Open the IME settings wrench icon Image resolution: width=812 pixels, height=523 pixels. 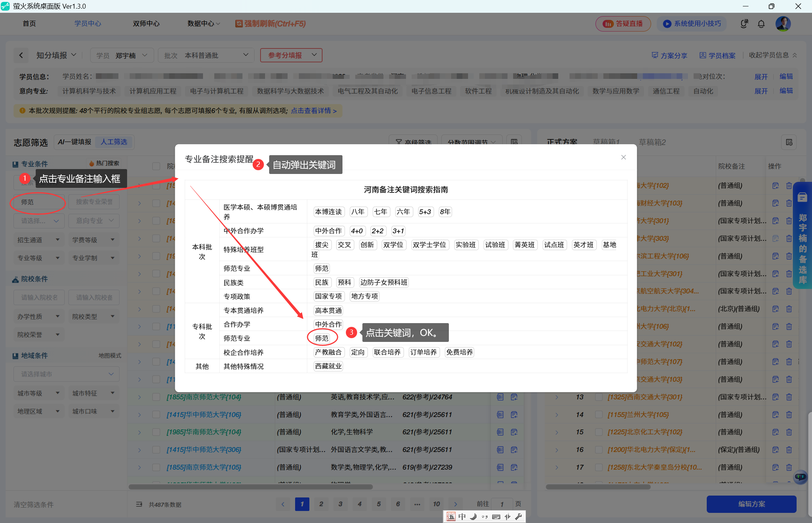pos(520,517)
